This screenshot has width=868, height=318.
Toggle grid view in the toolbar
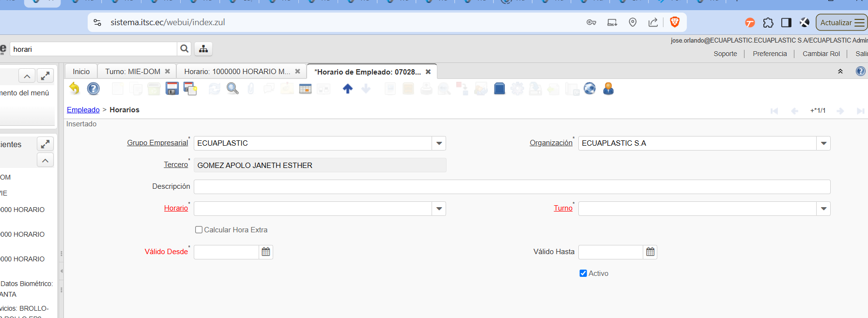[305, 89]
